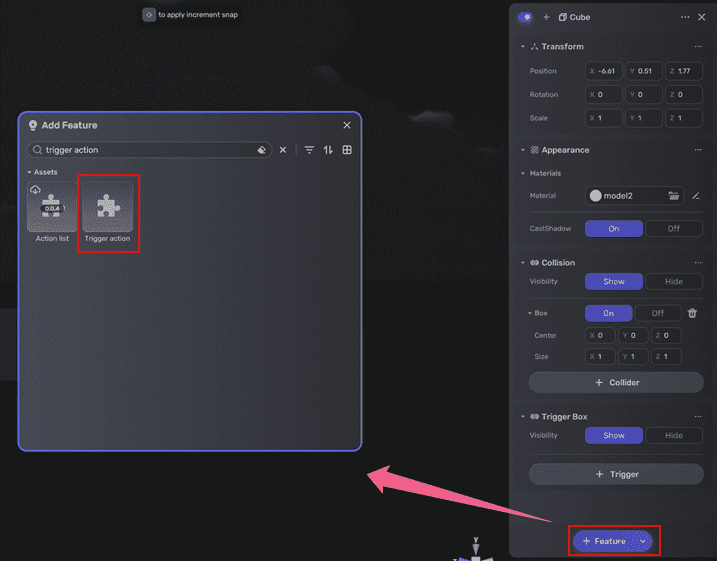717x561 pixels.
Task: Click the model2 material color swatch
Action: pyautogui.click(x=596, y=196)
